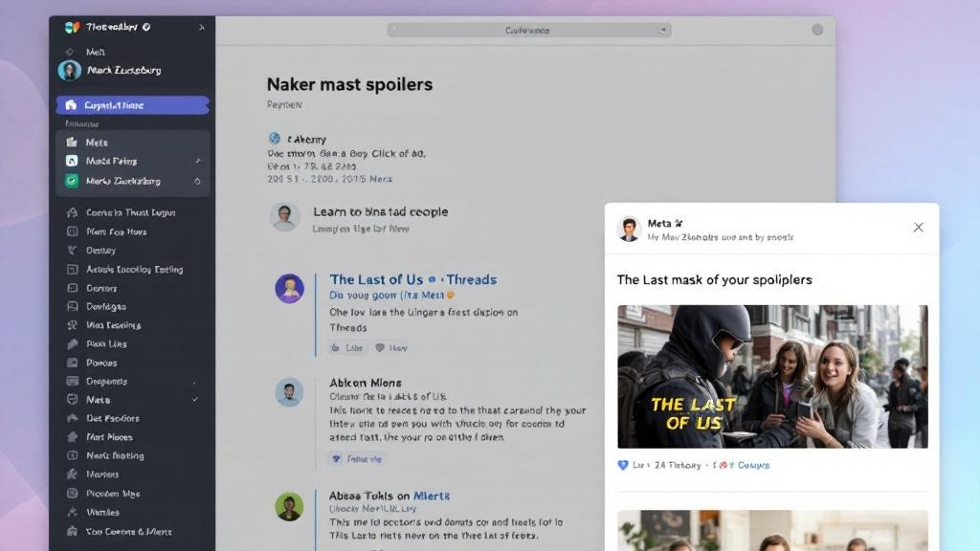
Task: Click the icon beside 'Picoden Mge'
Action: pos(72,494)
